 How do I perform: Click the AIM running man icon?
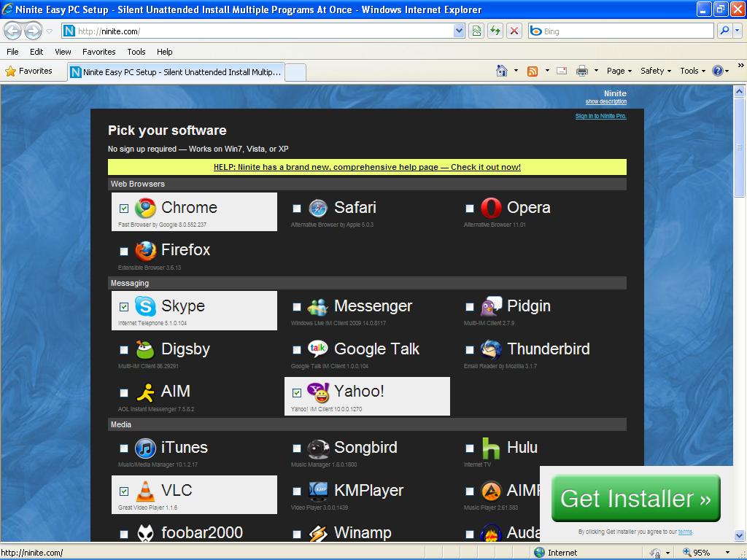145,393
